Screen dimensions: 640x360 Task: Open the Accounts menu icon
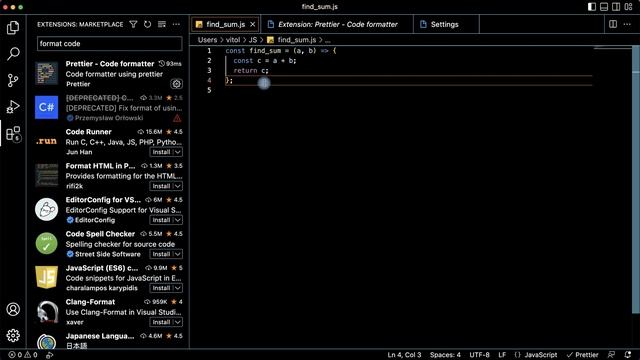[13, 309]
